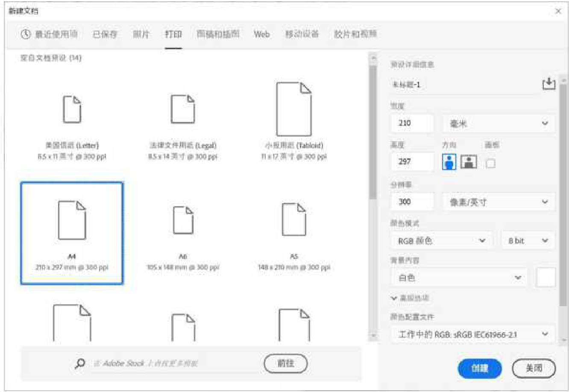Screen dimensions: 569x392
Task: Set orientation to portrait
Action: tap(449, 162)
